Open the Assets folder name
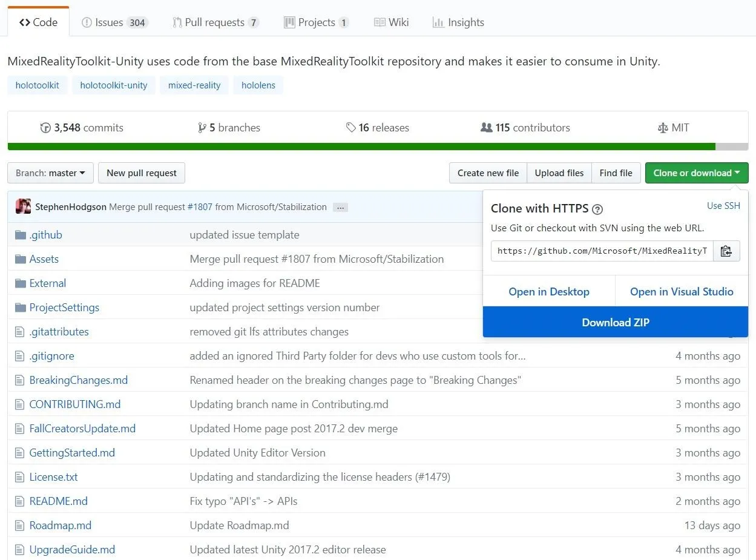 click(x=44, y=259)
